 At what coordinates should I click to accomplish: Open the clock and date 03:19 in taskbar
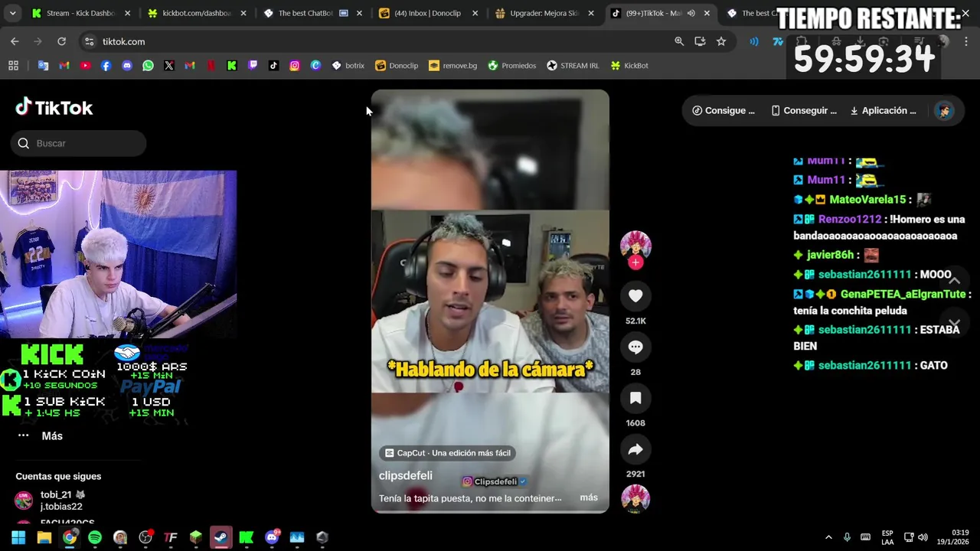point(954,537)
